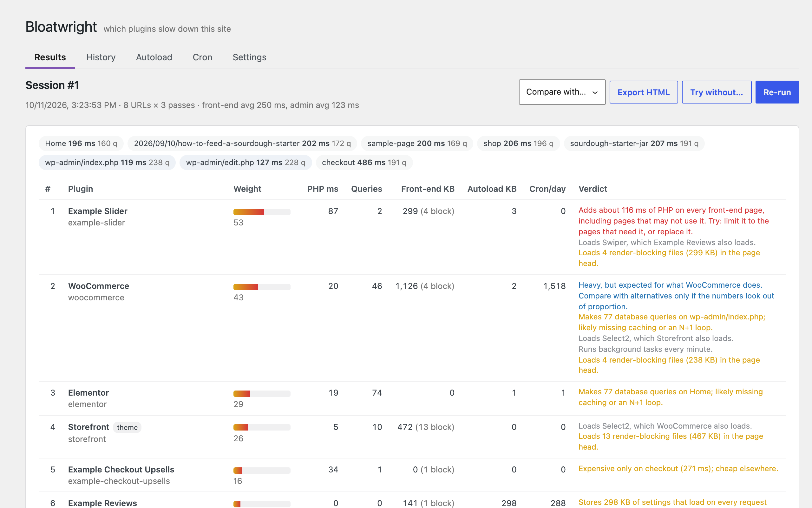Switch to the Autoload tab
Screen dimensions: 812x508
(x=154, y=57)
